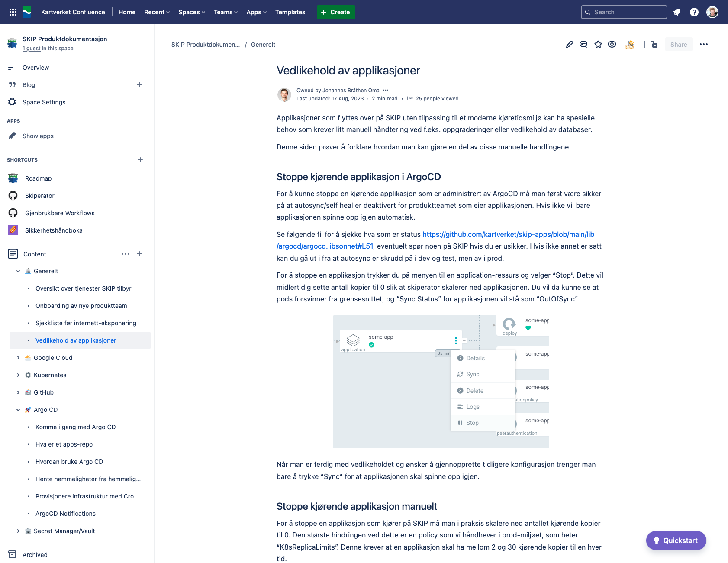Open the Quickstart button
The height and width of the screenshot is (563, 728).
[x=676, y=540]
